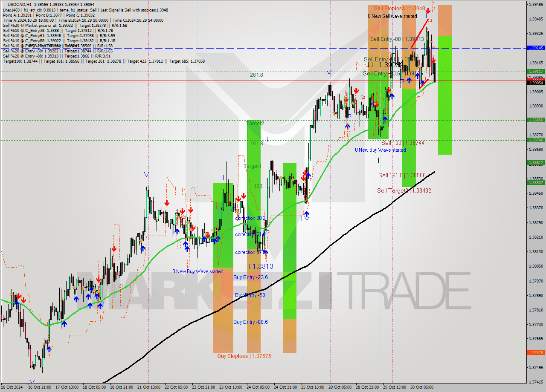The height and width of the screenshot is (392, 546).
Task: Click the 1.37415 price axis value
Action: [x=535, y=382]
